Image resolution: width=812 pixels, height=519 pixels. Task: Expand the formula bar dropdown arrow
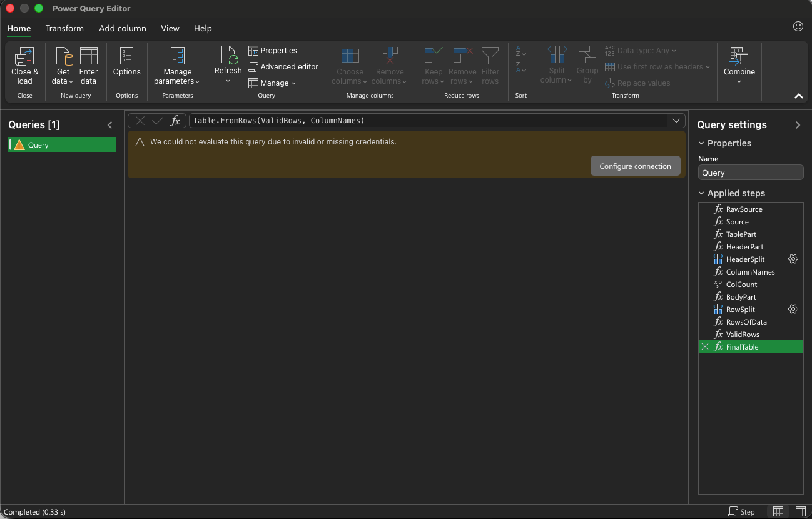[676, 121]
